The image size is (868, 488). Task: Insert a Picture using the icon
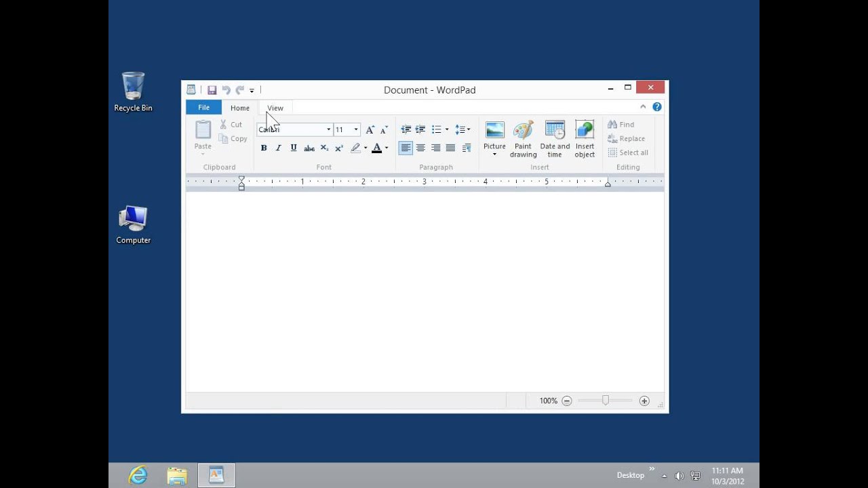click(494, 130)
